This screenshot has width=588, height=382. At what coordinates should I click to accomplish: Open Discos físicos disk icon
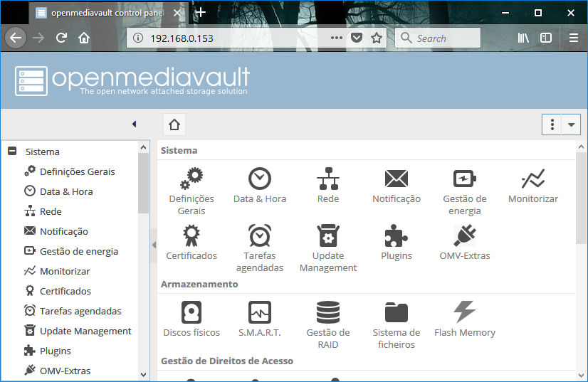pos(191,312)
